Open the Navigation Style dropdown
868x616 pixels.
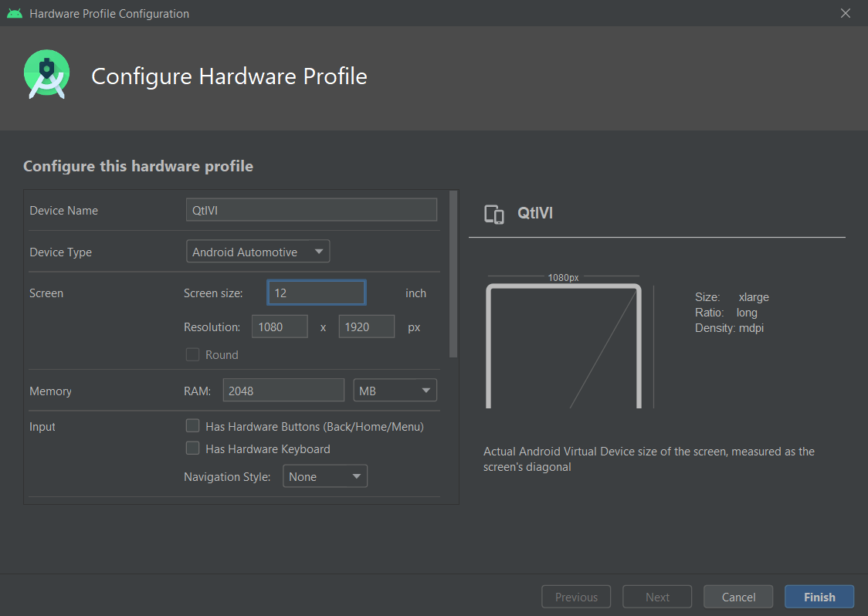pos(325,476)
